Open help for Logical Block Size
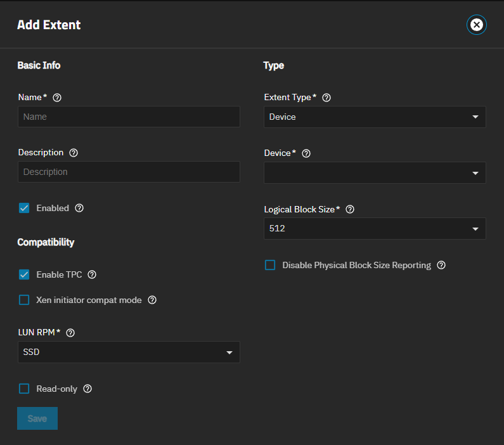This screenshot has height=445, width=504. coord(350,209)
